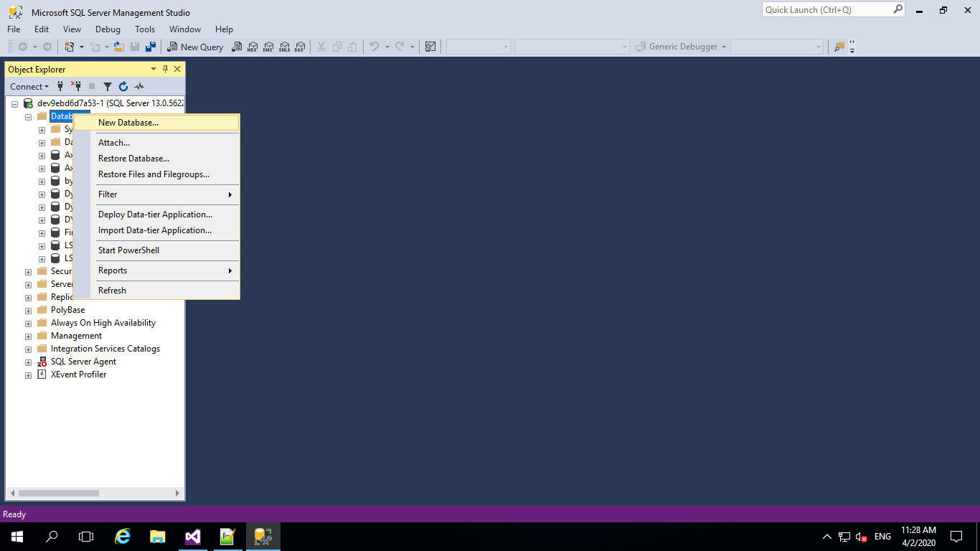Open the Help menu
Screen dimensions: 980x551
(224, 29)
